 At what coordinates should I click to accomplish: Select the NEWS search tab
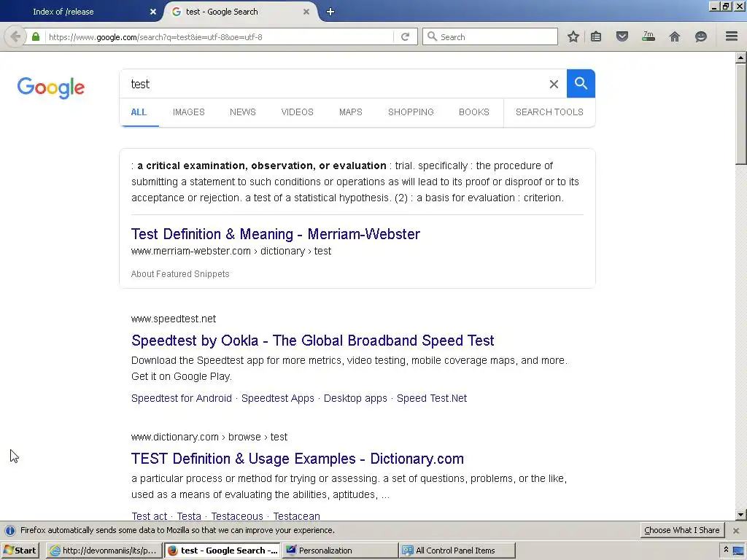(242, 112)
